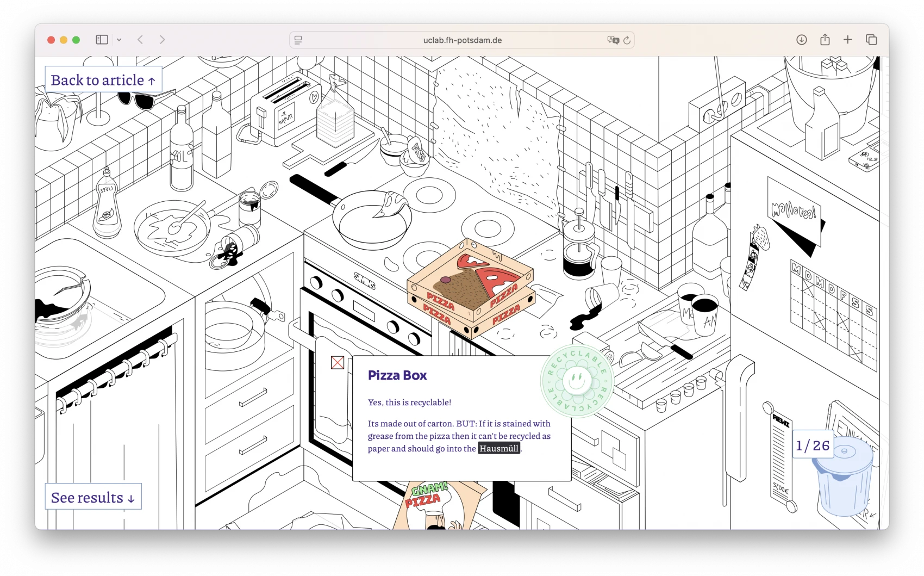Show the downloads list

tap(801, 40)
